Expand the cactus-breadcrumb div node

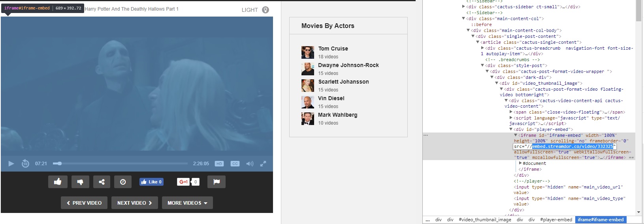[x=482, y=48]
